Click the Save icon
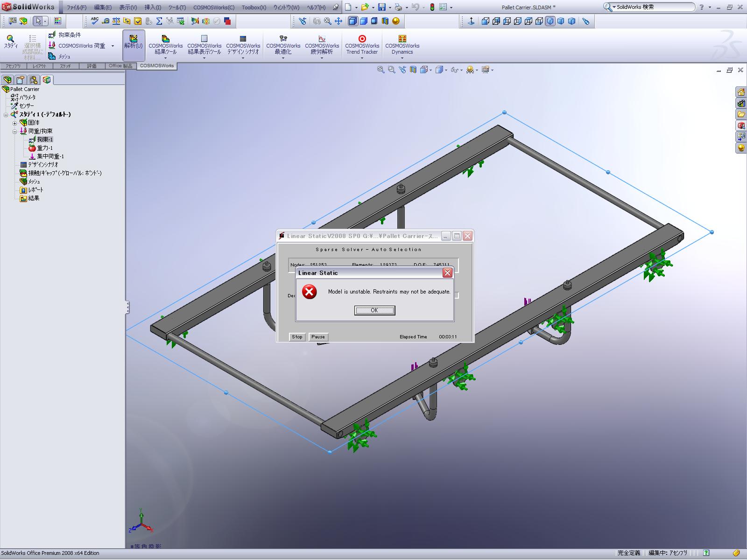Viewport: 747px width, 560px height. [382, 7]
